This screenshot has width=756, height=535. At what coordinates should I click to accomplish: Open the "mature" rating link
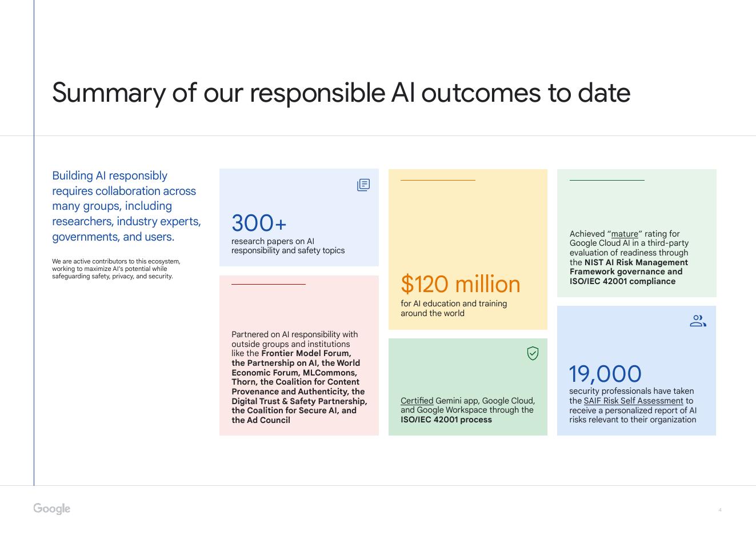pos(625,234)
